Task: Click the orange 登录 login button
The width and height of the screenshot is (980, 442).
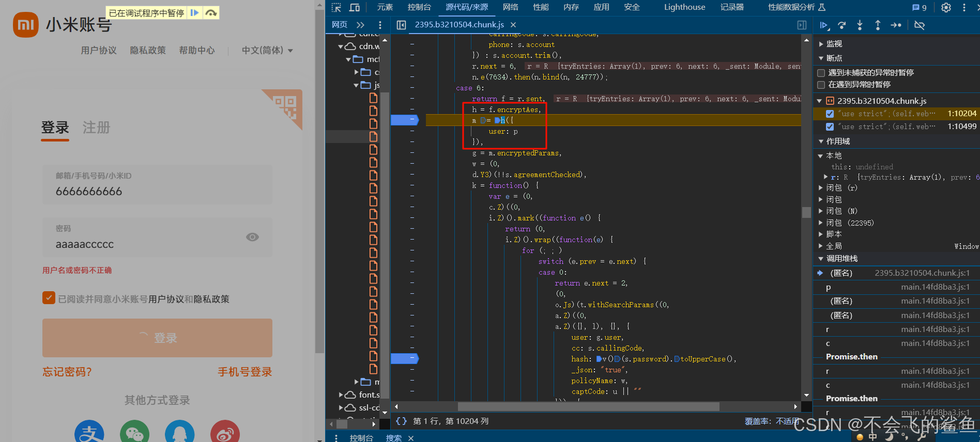Action: tap(157, 338)
